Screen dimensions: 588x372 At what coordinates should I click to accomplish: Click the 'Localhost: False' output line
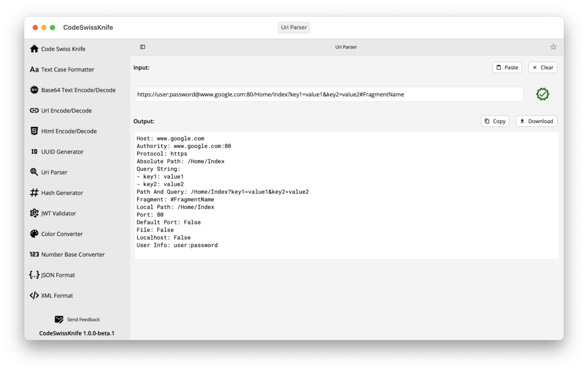(163, 238)
